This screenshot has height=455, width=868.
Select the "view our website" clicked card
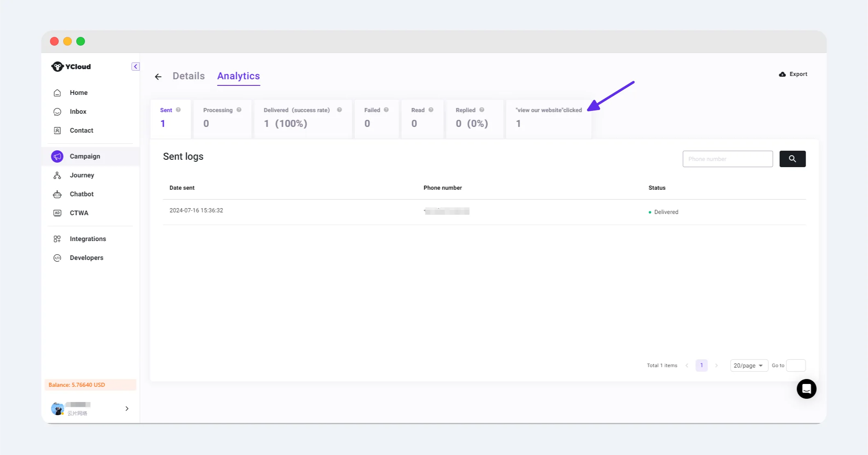click(548, 119)
